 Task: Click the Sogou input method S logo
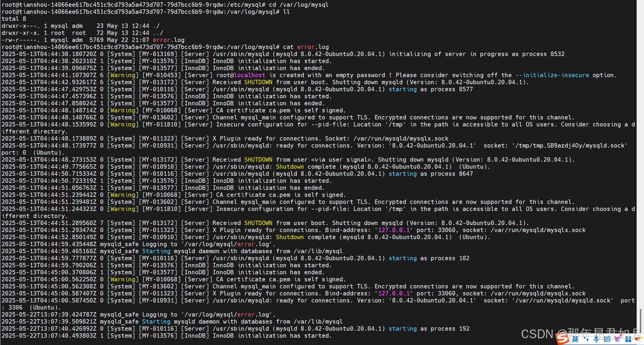point(562,339)
